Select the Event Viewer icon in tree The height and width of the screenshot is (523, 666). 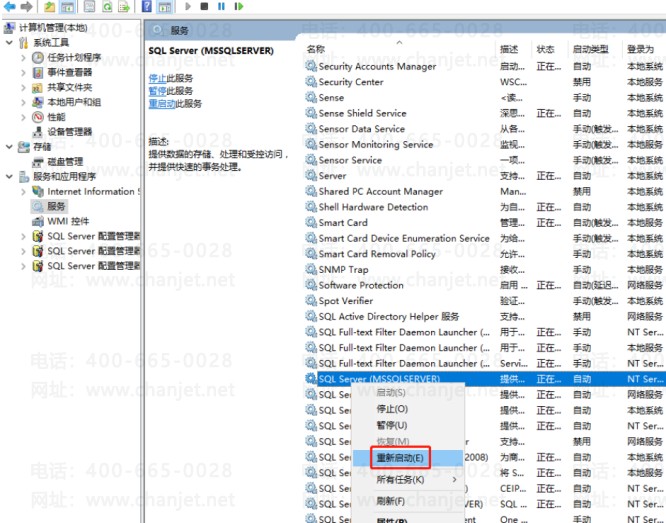pyautogui.click(x=38, y=72)
